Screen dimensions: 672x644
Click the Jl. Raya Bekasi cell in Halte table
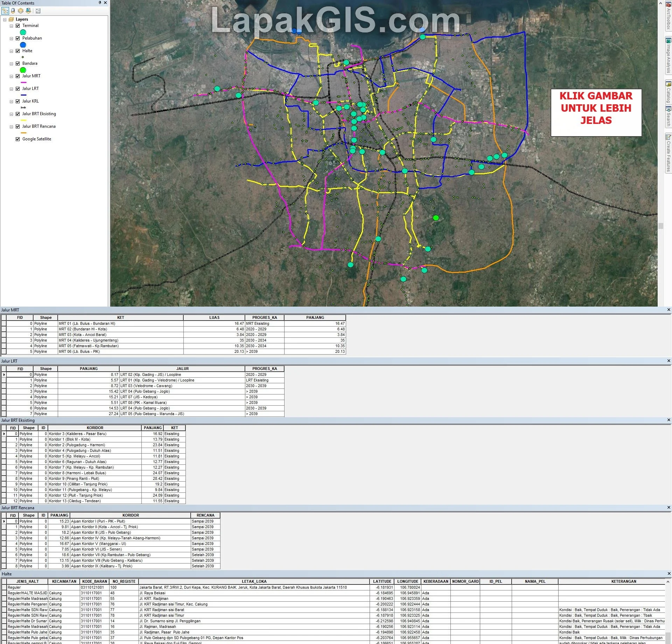(x=254, y=593)
